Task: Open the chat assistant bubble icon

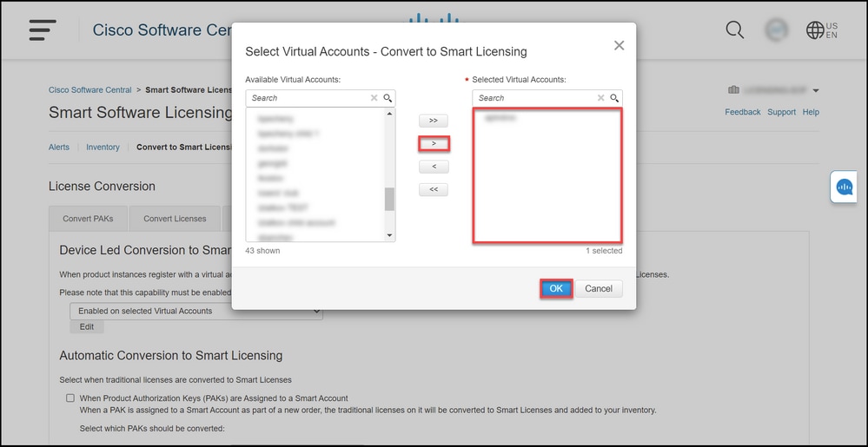Action: pyautogui.click(x=845, y=187)
